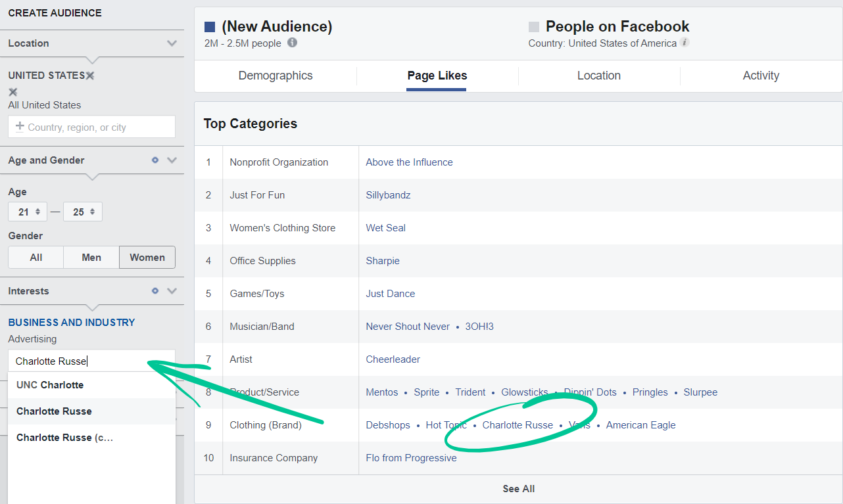Open the Sprite page link
This screenshot has height=504, width=843.
tap(427, 392)
